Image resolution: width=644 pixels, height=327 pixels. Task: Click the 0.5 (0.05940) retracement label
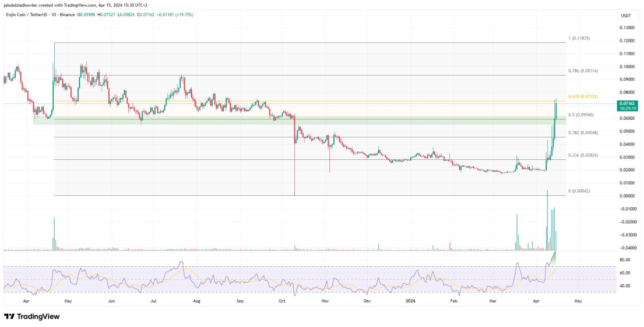[581, 115]
